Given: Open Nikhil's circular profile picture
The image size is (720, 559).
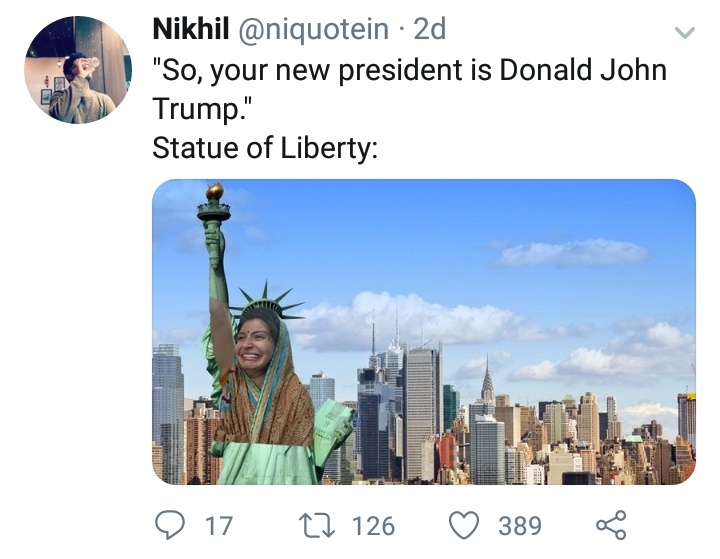Looking at the screenshot, I should tap(78, 70).
